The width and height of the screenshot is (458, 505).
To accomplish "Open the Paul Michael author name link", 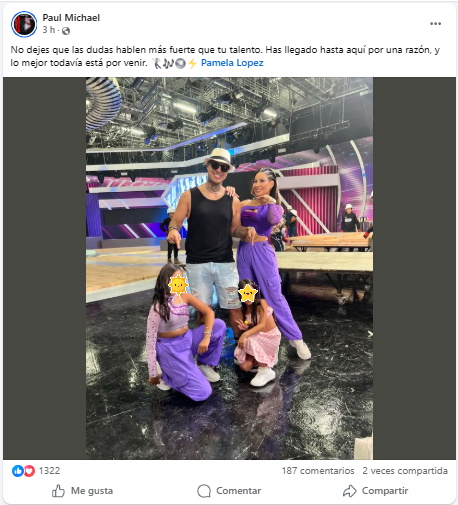I will point(71,18).
